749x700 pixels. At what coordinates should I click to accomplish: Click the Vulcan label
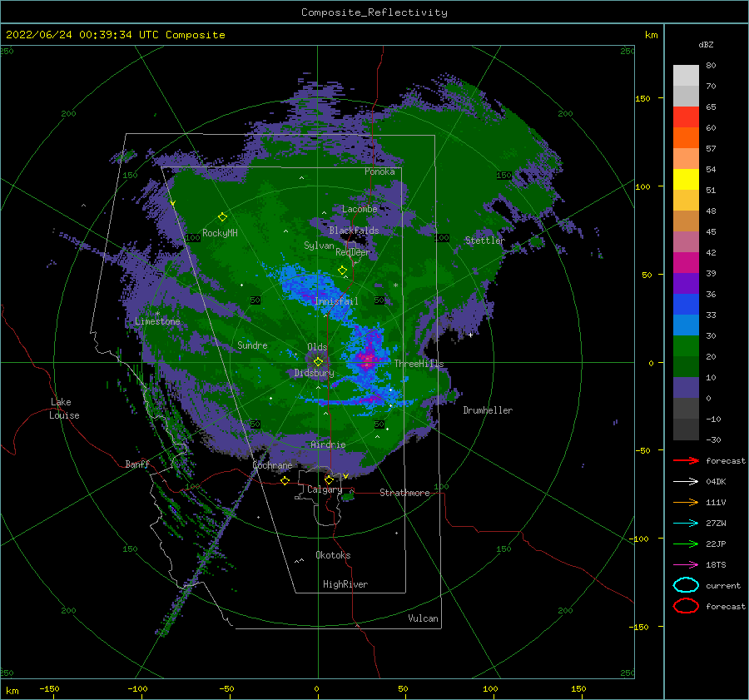[x=424, y=618]
